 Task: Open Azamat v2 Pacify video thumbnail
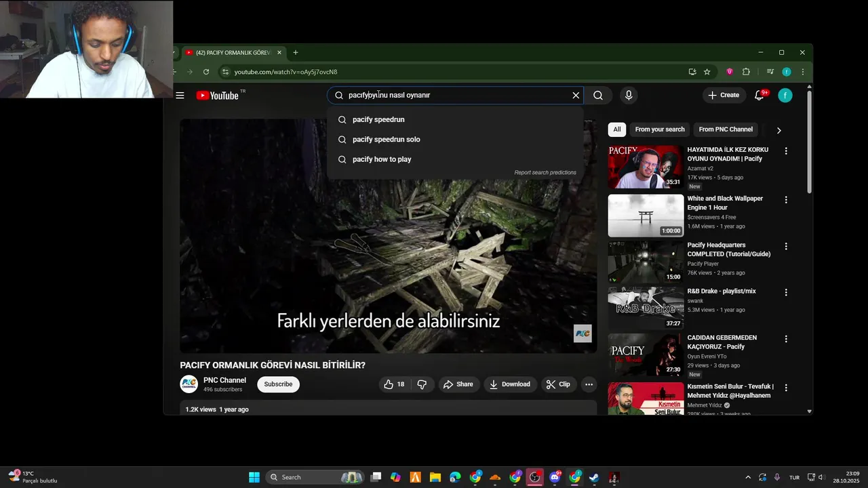coord(646,167)
